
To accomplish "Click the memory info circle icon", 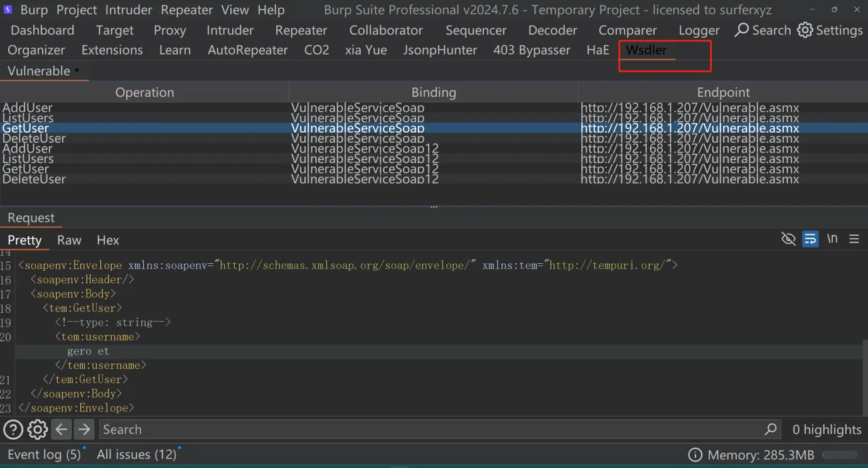I will [695, 455].
